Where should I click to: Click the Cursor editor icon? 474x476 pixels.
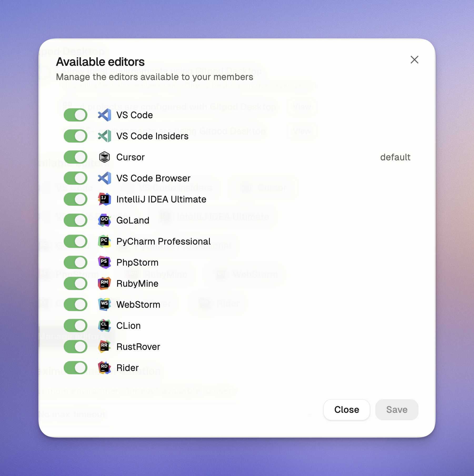(104, 157)
